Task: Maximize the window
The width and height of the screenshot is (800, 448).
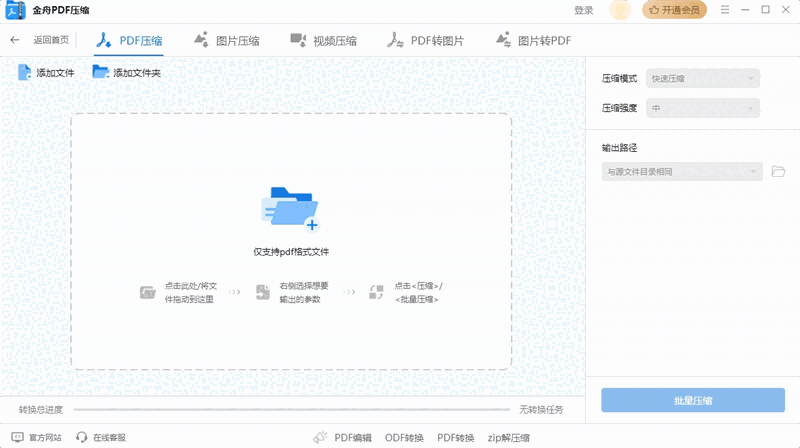Action: [765, 10]
